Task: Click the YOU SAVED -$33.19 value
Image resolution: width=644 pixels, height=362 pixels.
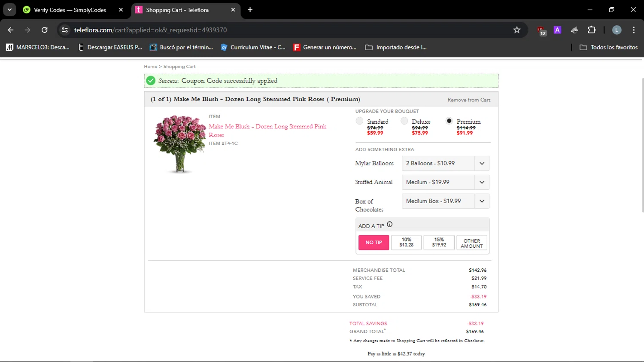Action: 478,297
